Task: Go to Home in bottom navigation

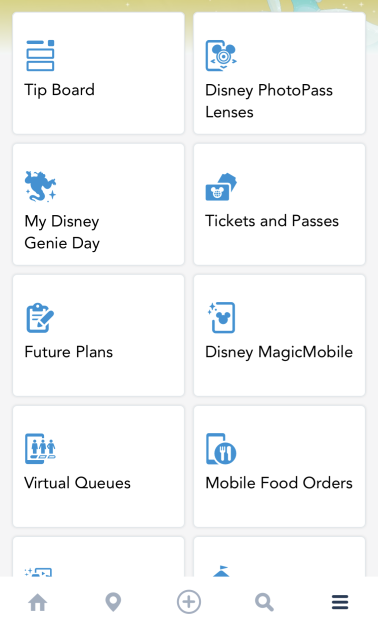Action: (38, 602)
